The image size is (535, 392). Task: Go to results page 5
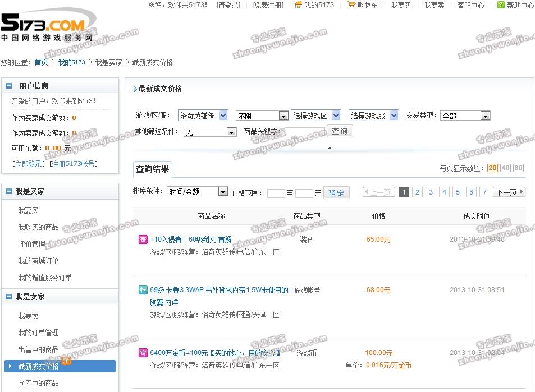tap(458, 192)
